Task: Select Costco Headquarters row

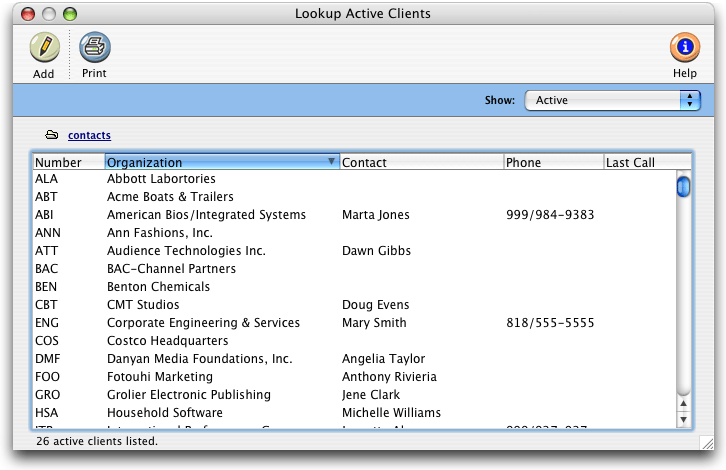Action: tap(355, 341)
